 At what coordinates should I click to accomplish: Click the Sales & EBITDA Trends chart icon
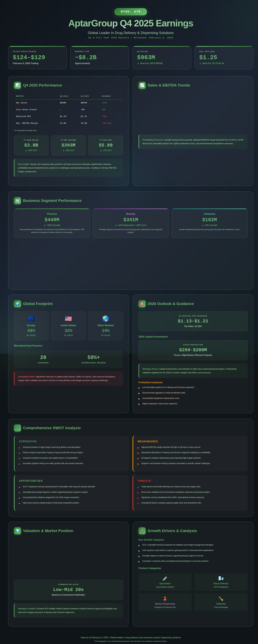pyautogui.click(x=142, y=85)
